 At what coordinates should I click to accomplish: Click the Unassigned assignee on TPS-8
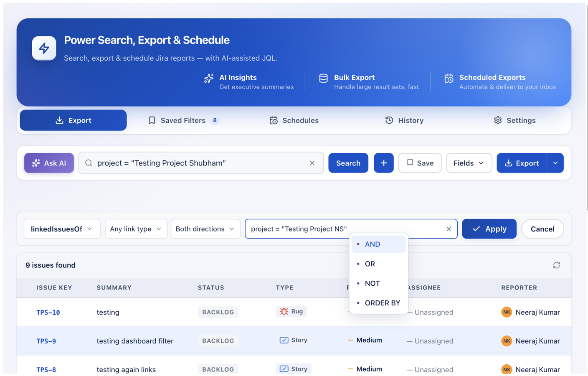point(430,369)
